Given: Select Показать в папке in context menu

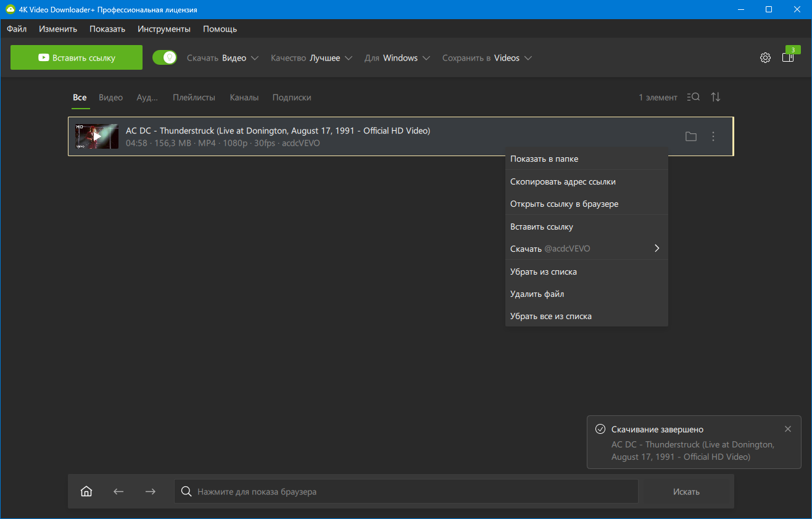Looking at the screenshot, I should coord(544,159).
